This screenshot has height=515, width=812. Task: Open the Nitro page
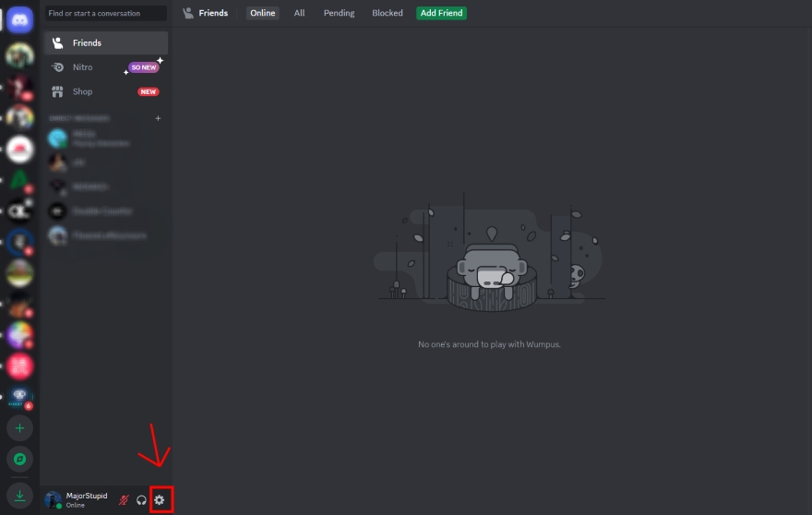coord(105,67)
